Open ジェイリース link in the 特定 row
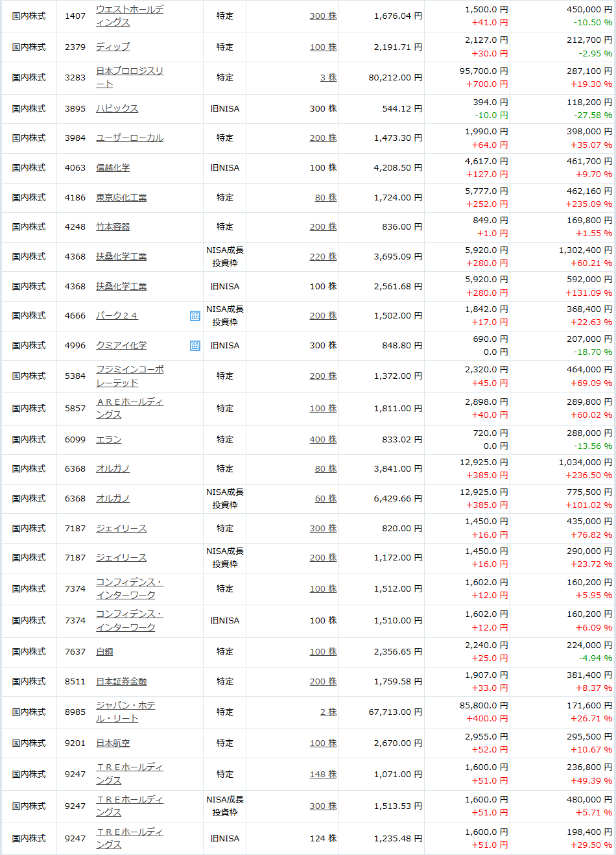Viewport: 616px width, 855px height. pyautogui.click(x=121, y=528)
